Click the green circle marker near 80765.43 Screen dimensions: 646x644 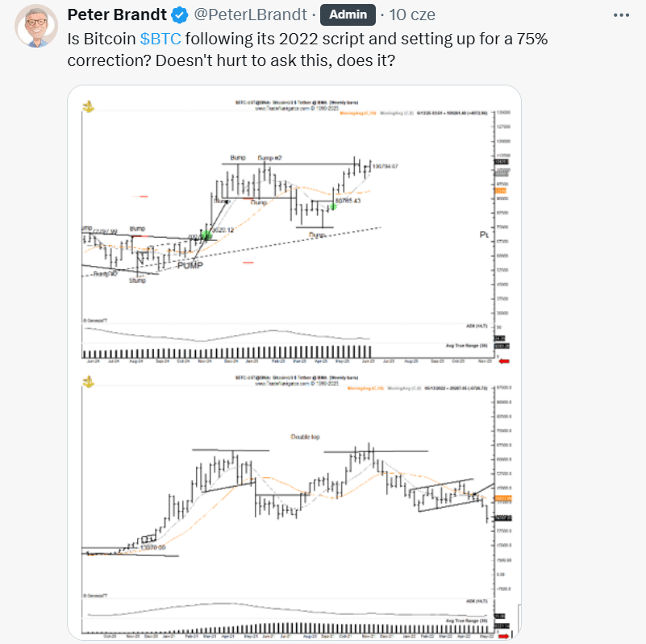tap(333, 206)
